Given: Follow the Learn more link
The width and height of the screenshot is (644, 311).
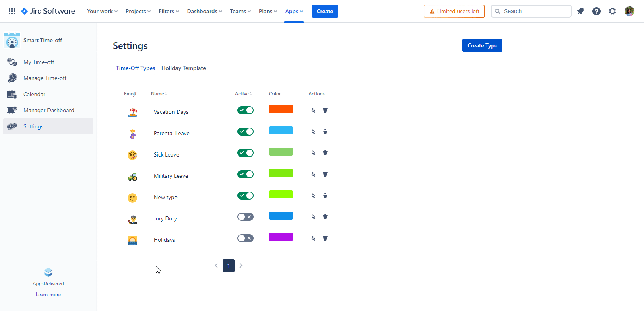Looking at the screenshot, I should pyautogui.click(x=48, y=295).
